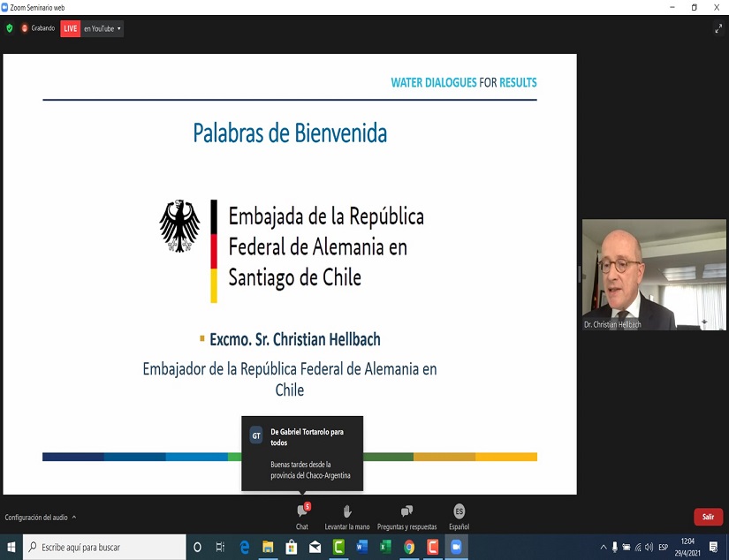The image size is (729, 560).
Task: Open network Wi-Fi tray icon
Action: pos(638,547)
